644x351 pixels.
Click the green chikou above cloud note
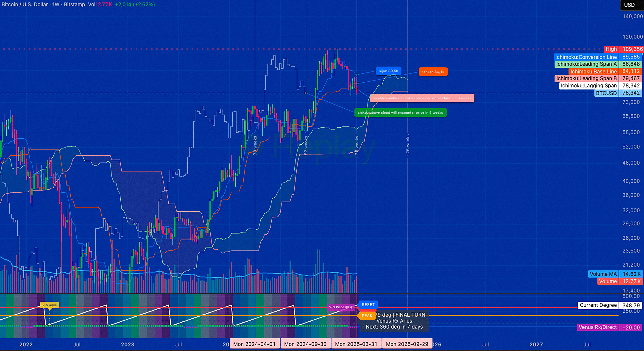(400, 113)
